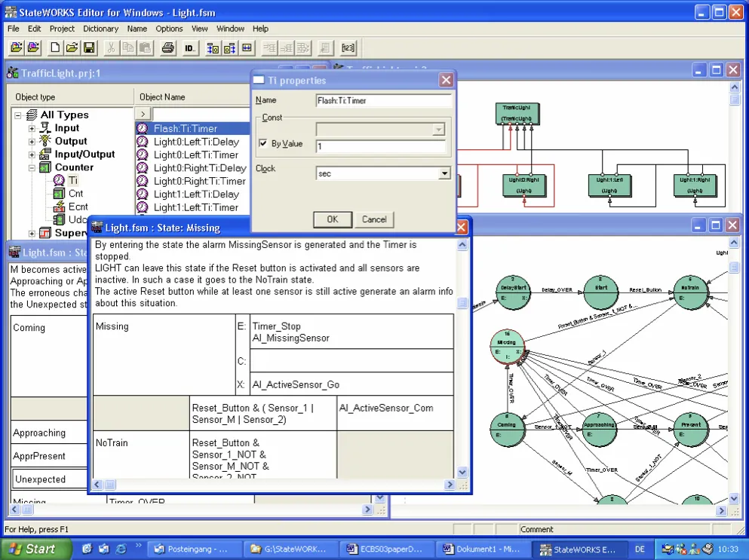Toggle the By Value checkbox
The height and width of the screenshot is (560, 749).
[x=263, y=144]
